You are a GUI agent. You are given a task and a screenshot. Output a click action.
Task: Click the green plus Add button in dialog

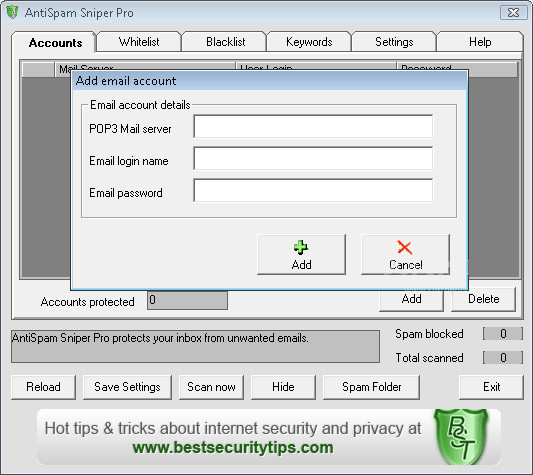click(x=301, y=254)
